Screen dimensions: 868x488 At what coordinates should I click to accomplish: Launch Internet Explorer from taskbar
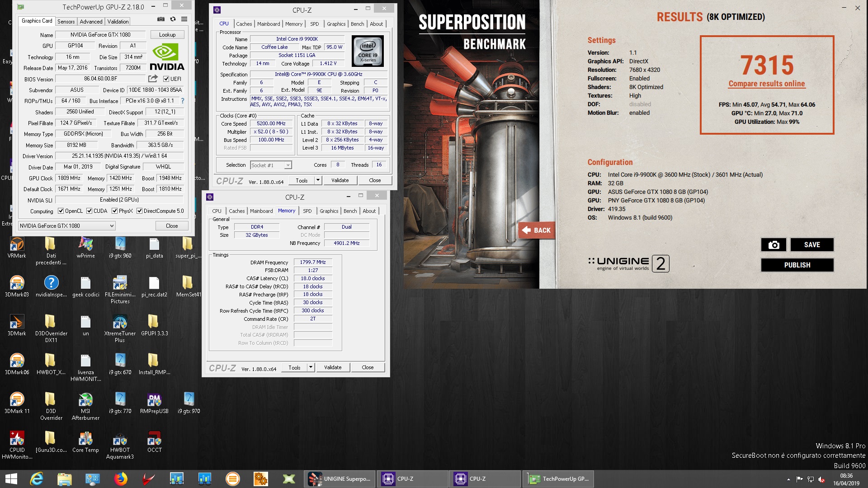[37, 479]
